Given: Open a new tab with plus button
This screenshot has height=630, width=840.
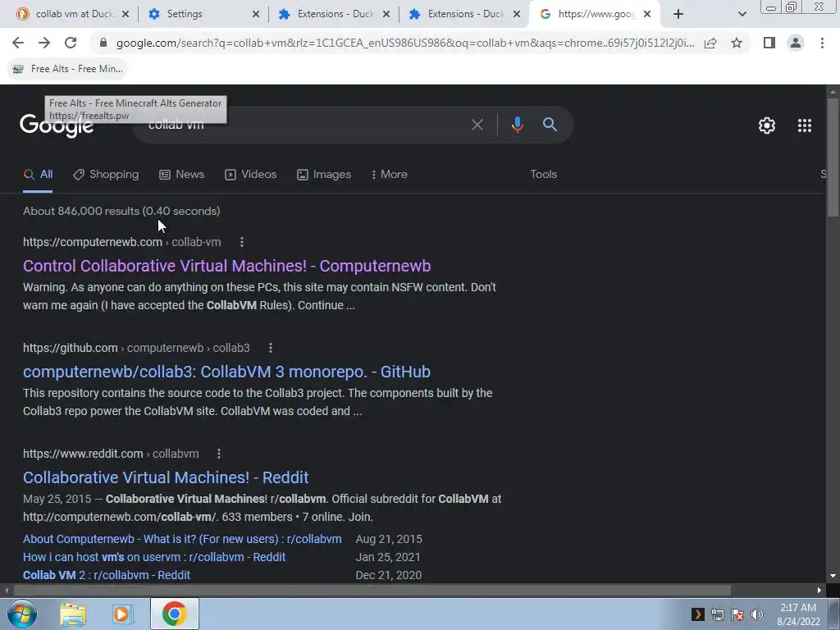Looking at the screenshot, I should point(678,14).
